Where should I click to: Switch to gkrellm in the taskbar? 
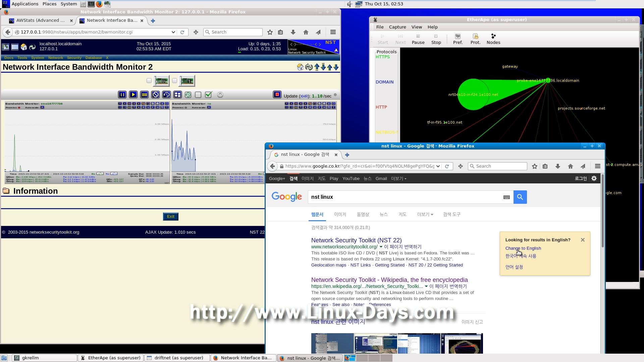coord(44,358)
